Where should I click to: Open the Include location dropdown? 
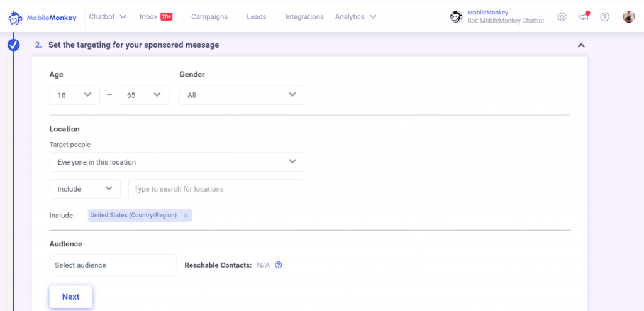coord(85,189)
